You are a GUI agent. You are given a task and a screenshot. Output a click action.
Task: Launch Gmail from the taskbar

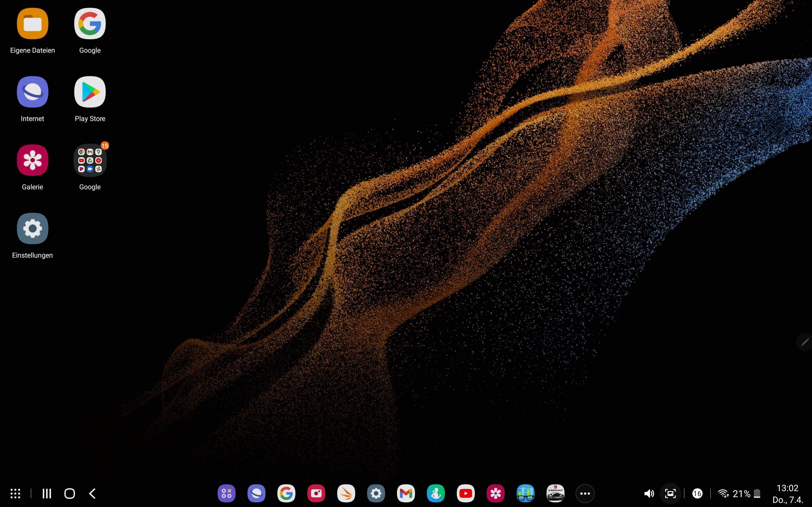[406, 493]
